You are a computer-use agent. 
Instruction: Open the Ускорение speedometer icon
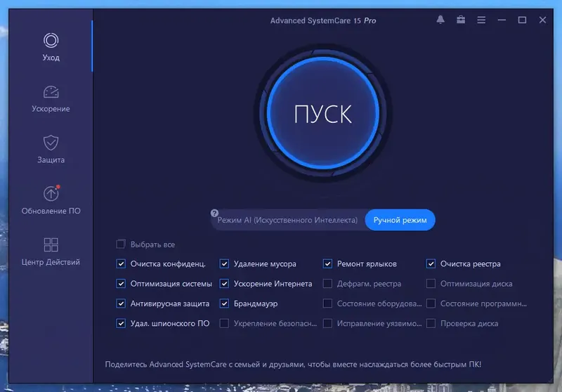coord(51,92)
